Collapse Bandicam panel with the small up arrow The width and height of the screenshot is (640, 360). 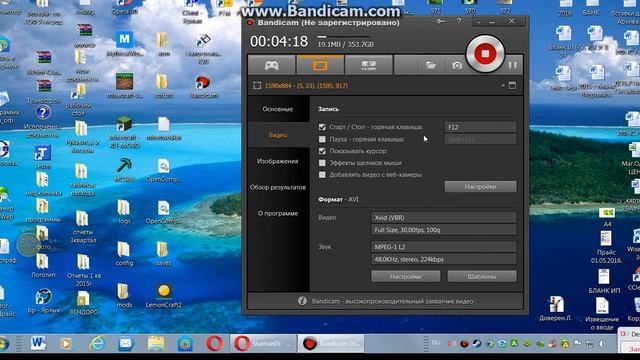pos(503,85)
